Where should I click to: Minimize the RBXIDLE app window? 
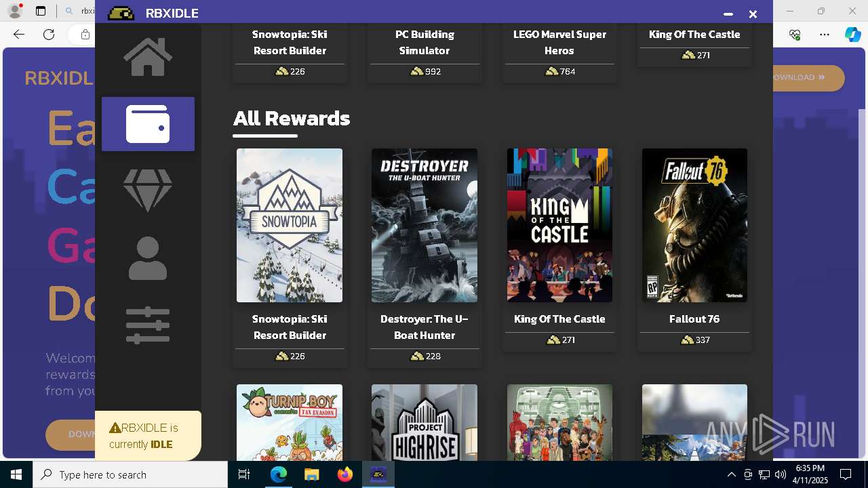[728, 14]
